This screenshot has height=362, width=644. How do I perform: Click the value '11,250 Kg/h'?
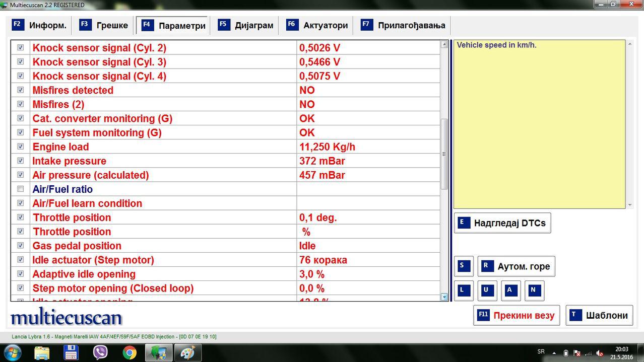point(327,147)
